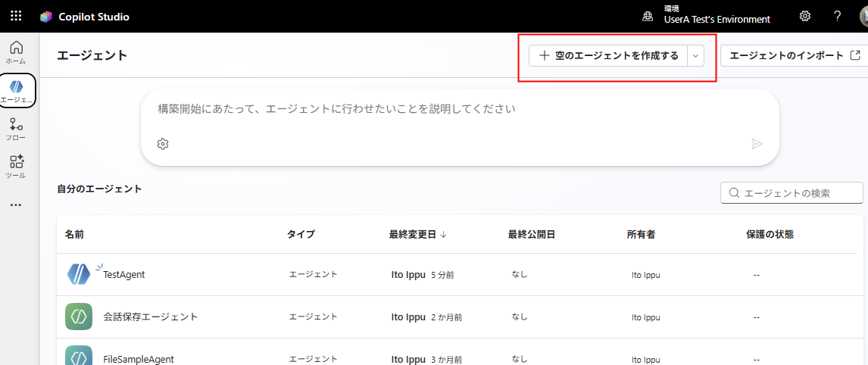Click the send arrow in the prompt box

click(757, 144)
